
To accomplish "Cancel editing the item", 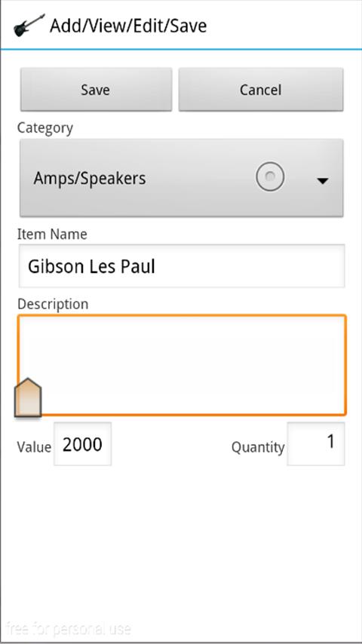I will (261, 90).
